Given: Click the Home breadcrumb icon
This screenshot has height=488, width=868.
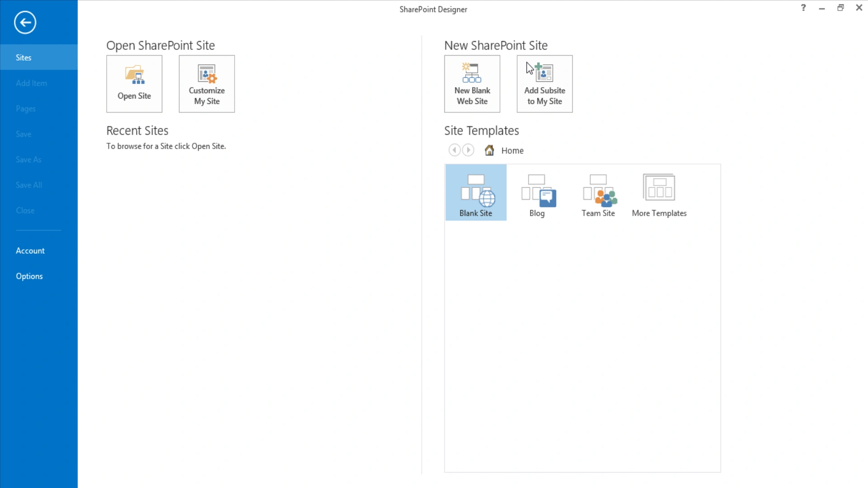Looking at the screenshot, I should click(489, 150).
